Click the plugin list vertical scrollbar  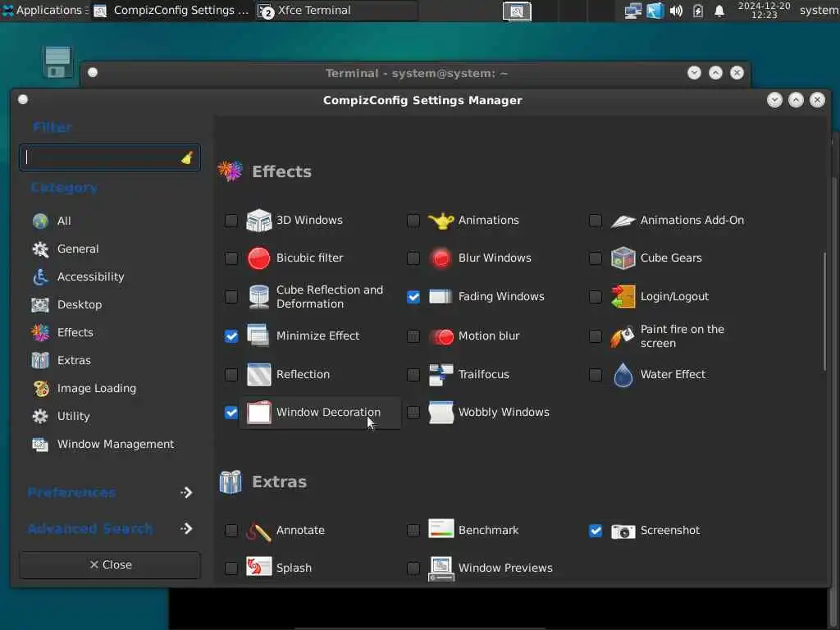[824, 311]
